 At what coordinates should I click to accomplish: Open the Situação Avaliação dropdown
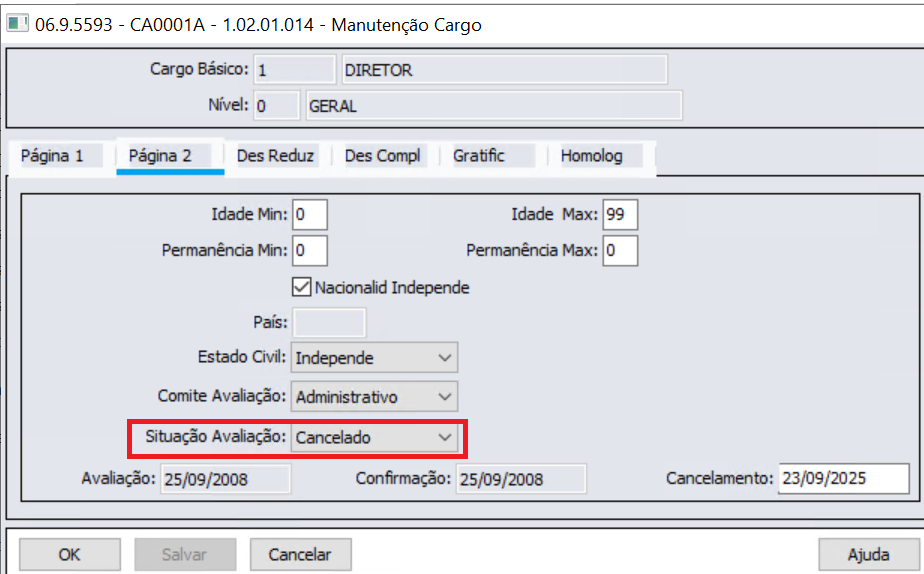click(x=374, y=437)
